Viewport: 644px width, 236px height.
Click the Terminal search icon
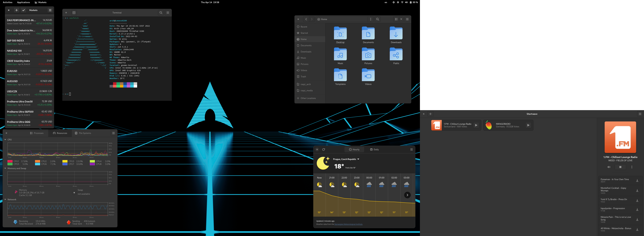(x=161, y=12)
